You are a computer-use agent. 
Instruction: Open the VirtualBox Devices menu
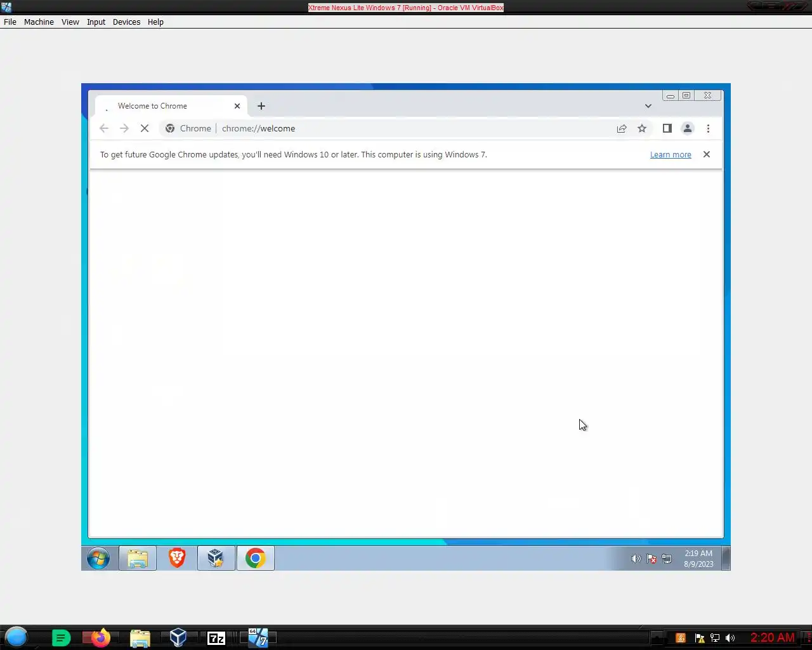point(127,22)
